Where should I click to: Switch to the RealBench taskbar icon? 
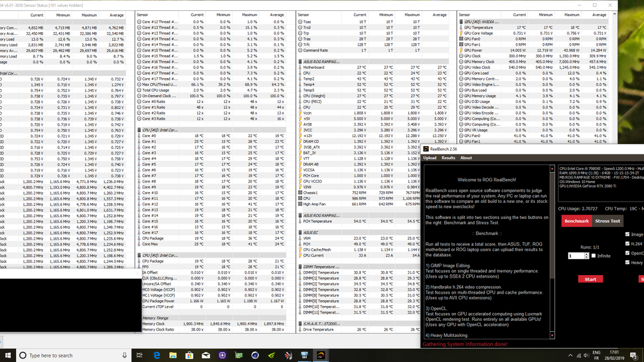pyautogui.click(x=321, y=356)
